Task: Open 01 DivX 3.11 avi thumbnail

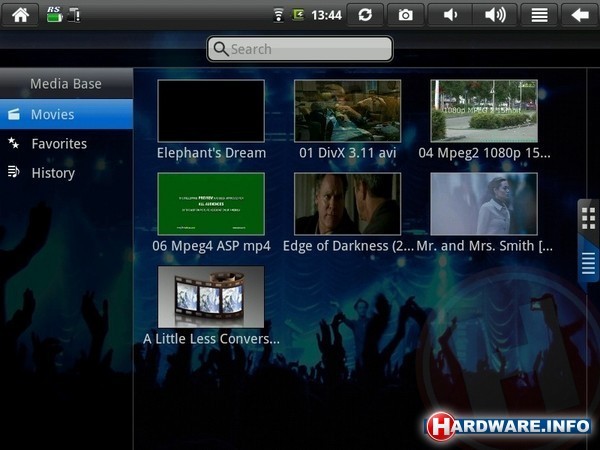Action: pyautogui.click(x=347, y=111)
